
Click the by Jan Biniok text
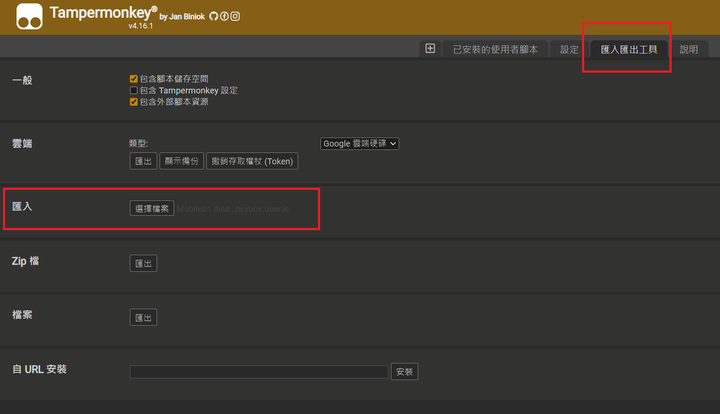(x=182, y=17)
